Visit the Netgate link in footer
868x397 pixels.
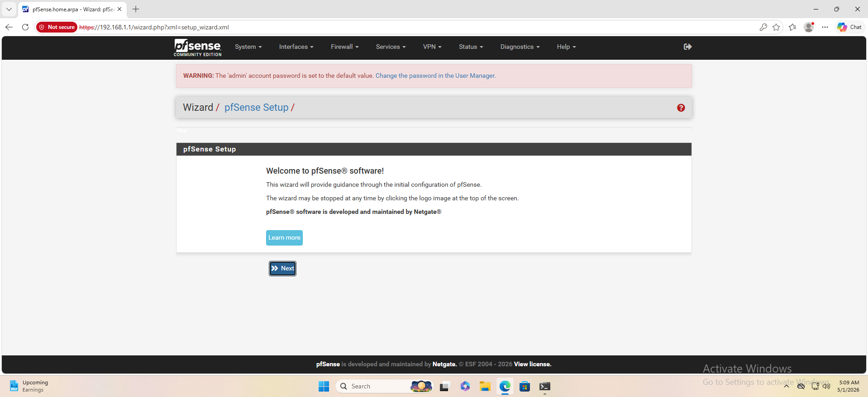pos(444,364)
